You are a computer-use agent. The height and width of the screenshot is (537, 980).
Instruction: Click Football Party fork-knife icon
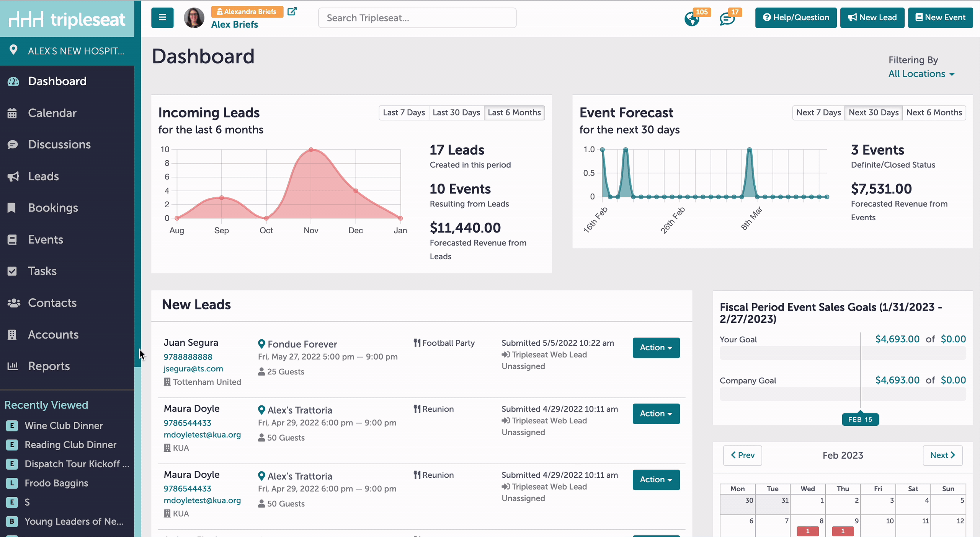417,343
